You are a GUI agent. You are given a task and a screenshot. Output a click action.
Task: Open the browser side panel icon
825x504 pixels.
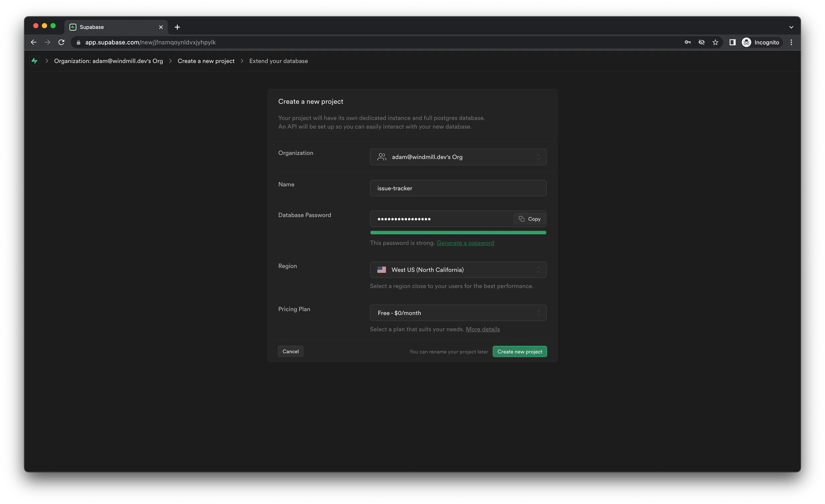pos(732,42)
